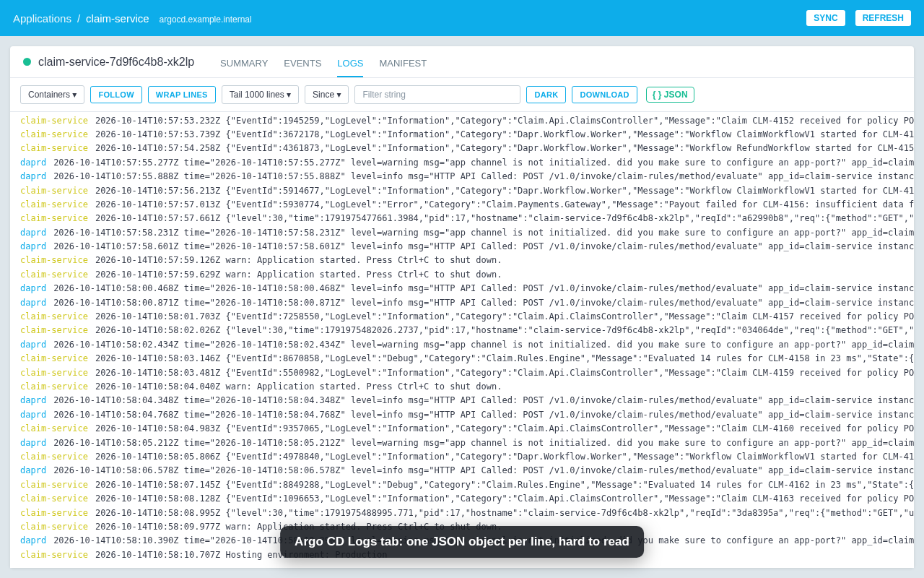Toggle the { } JSON formatter
924x578 pixels.
[x=670, y=95]
